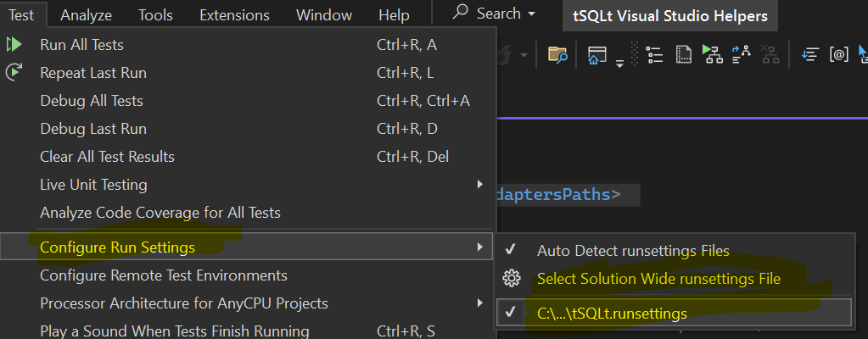Click the greyed-out remove hierarchy icon
The image size is (868, 339).
tap(770, 53)
